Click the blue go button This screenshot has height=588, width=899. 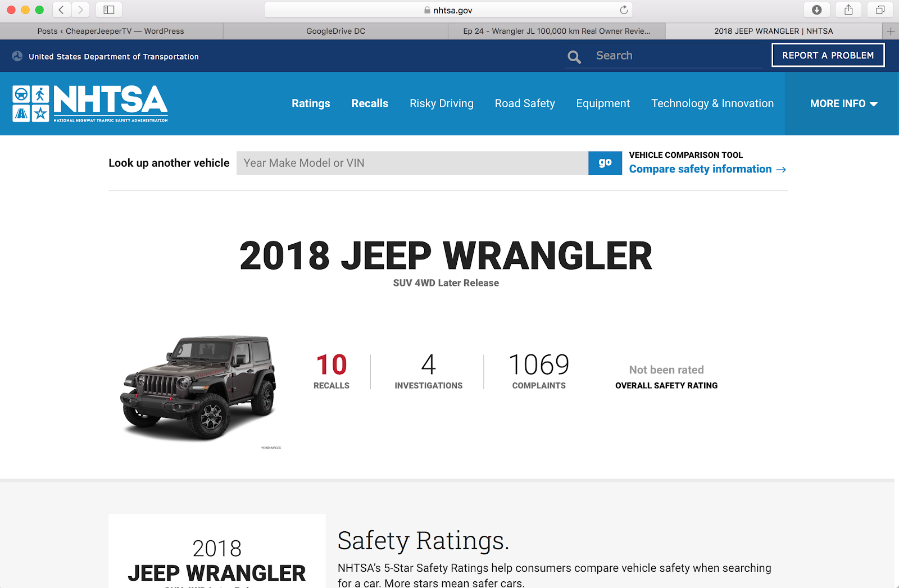tap(605, 163)
